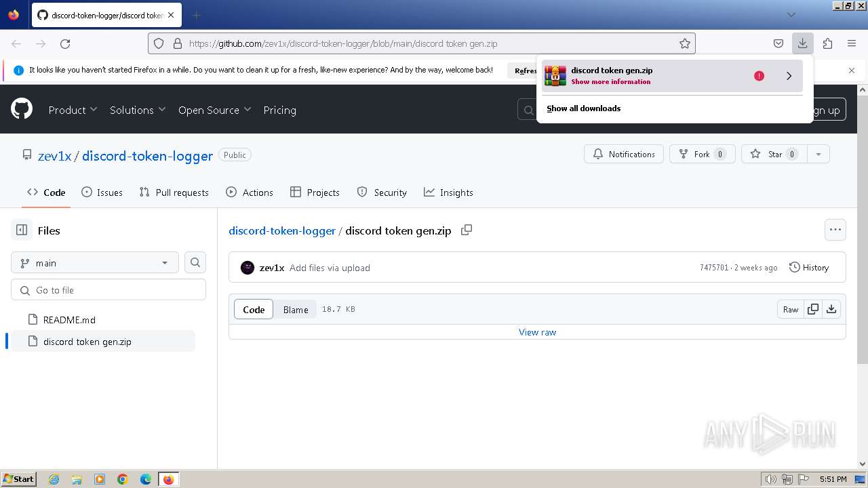868x488 pixels.
Task: Switch to the Code repository tab
Action: click(x=46, y=192)
